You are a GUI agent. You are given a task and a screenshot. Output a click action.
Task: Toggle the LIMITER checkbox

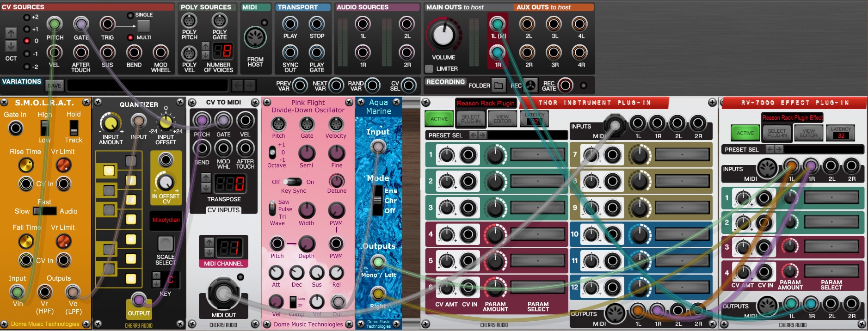point(429,68)
